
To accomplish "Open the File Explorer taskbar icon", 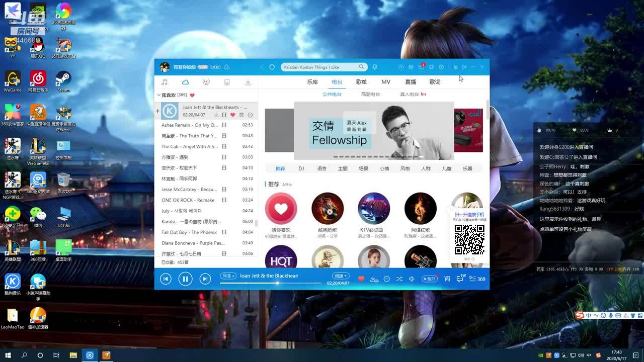I will click(x=73, y=355).
